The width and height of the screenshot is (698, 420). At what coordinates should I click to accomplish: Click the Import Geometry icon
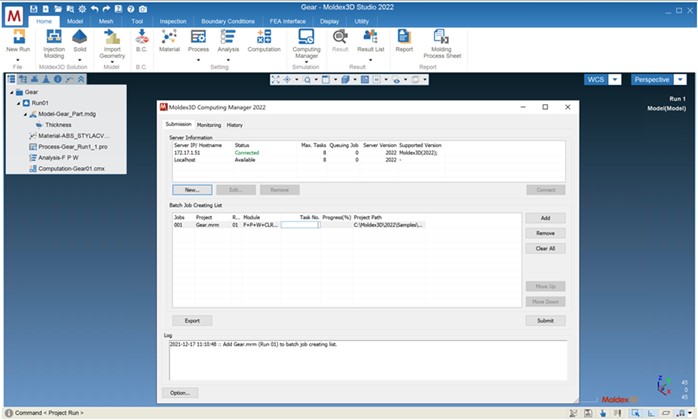112,37
